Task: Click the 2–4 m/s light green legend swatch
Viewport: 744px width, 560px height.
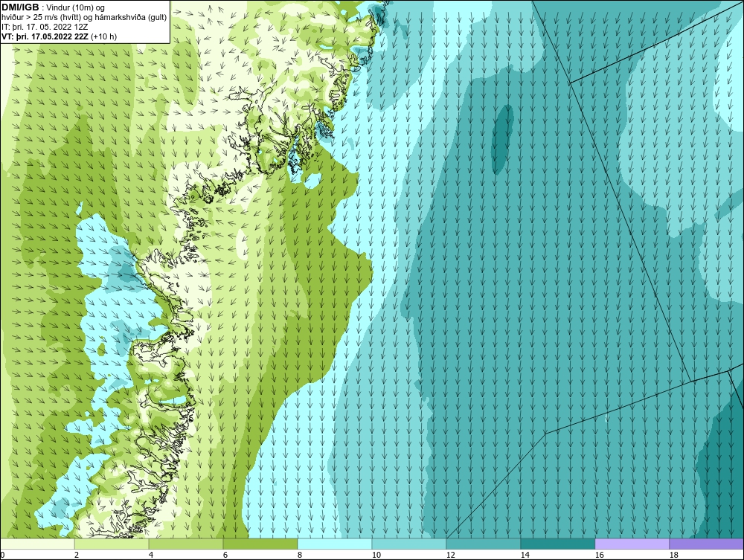Action: tap(112, 544)
